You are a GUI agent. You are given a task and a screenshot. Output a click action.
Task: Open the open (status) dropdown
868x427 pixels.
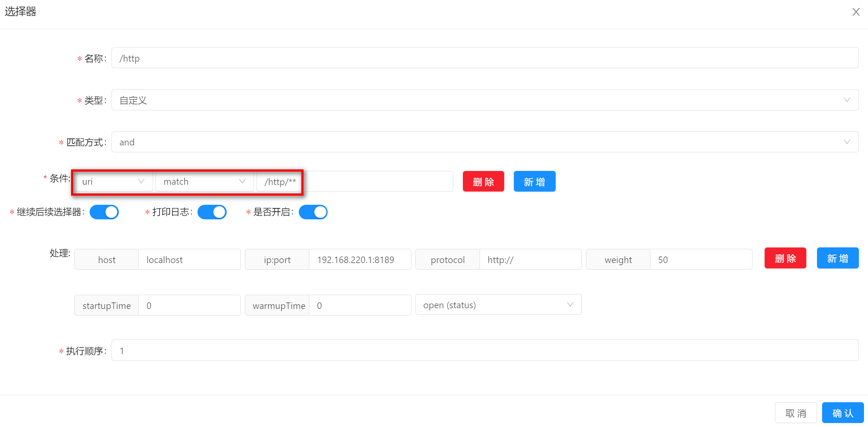[498, 305]
